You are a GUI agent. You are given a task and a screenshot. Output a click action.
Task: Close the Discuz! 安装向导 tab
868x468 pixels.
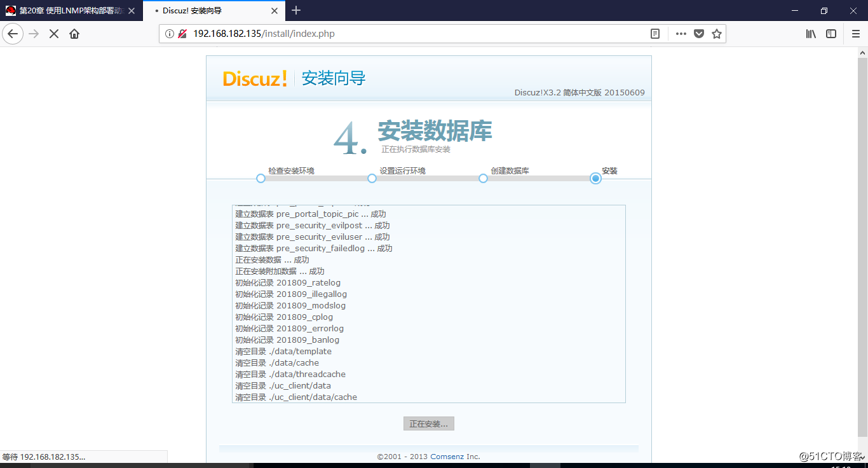click(275, 11)
